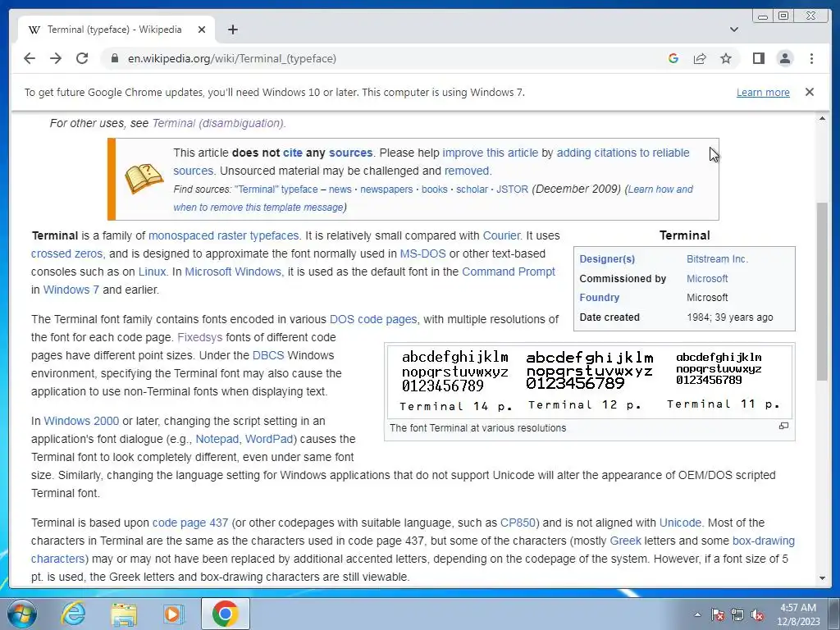
Task: Open the MS-DOS link
Action: click(422, 254)
